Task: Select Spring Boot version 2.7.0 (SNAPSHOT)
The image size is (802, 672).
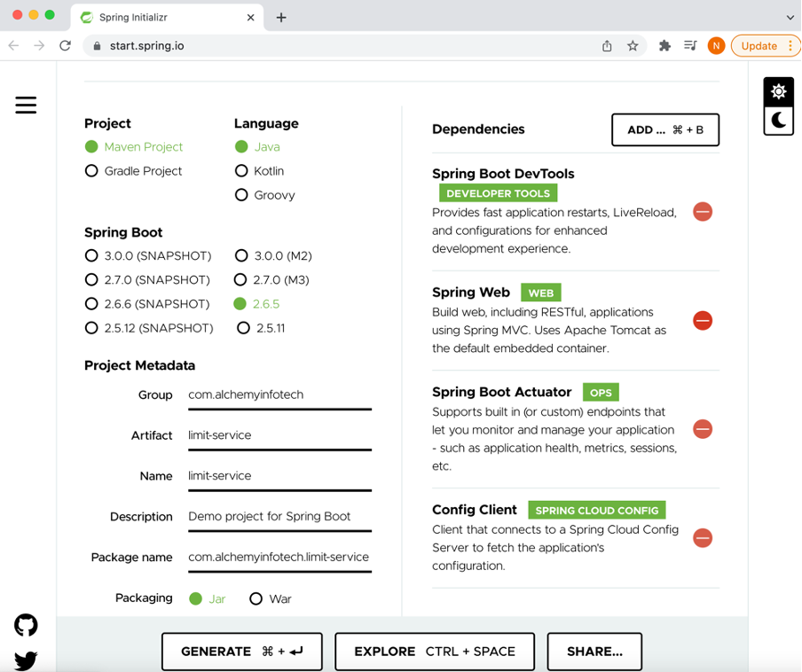Action: click(91, 279)
